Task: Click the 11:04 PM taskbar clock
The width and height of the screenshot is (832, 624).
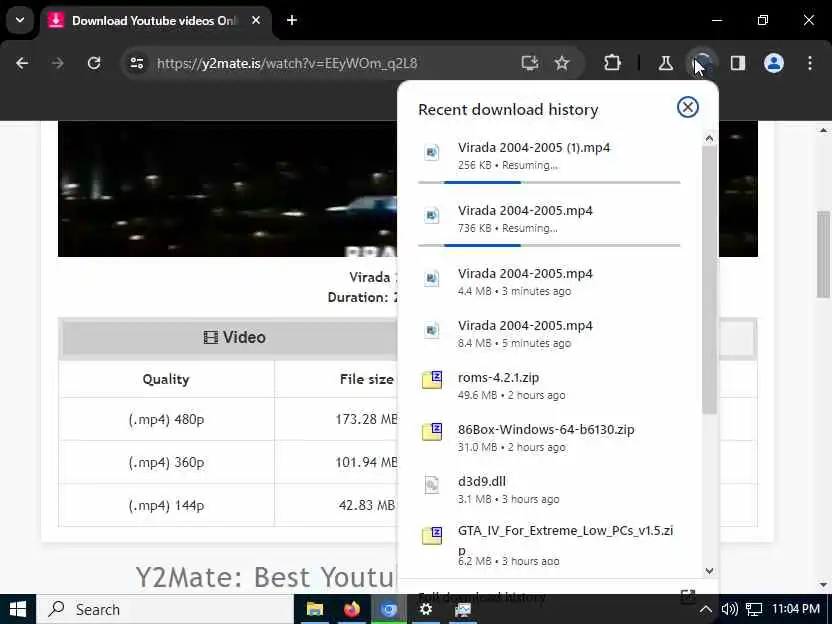Action: pyautogui.click(x=795, y=609)
